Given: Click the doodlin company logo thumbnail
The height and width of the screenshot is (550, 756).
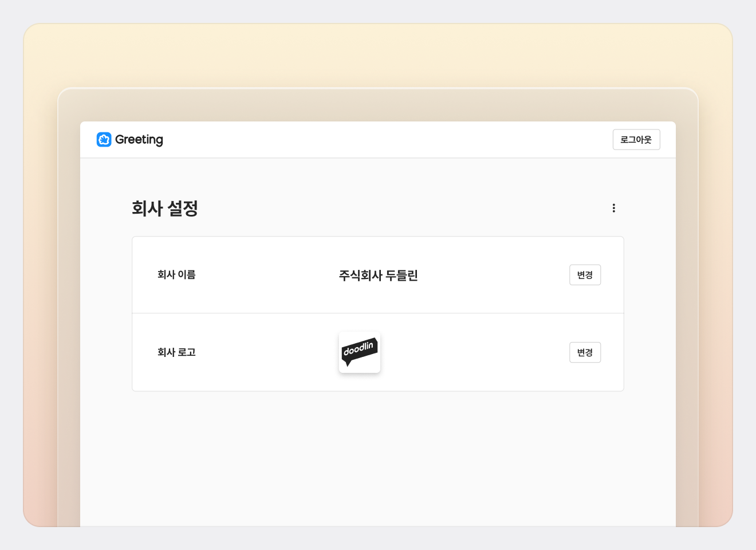Looking at the screenshot, I should tap(360, 352).
